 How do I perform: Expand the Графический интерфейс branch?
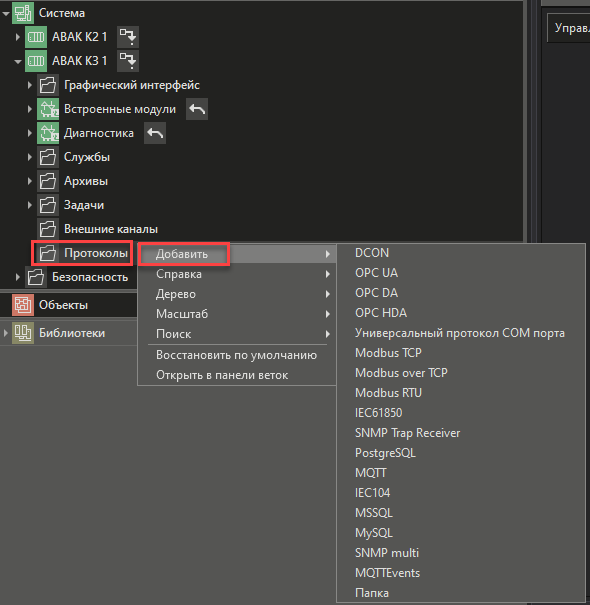[x=30, y=85]
